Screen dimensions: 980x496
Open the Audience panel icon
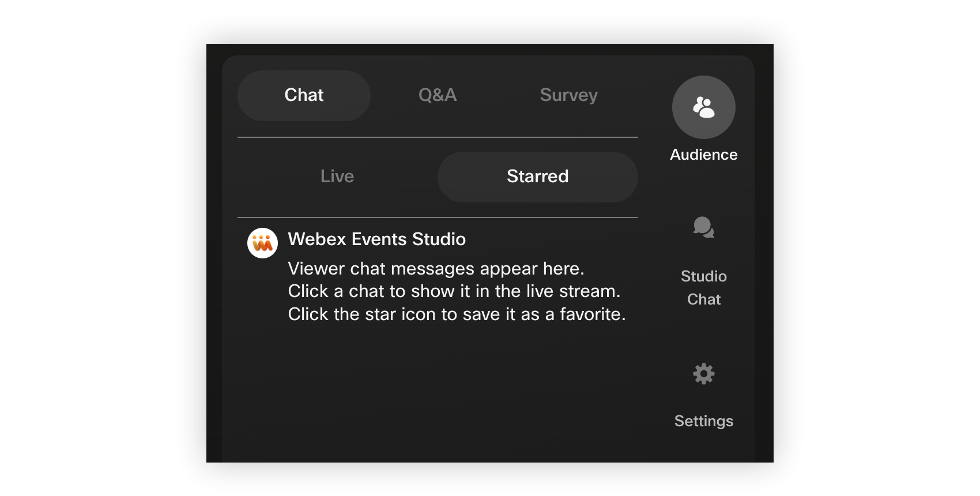coord(703,107)
